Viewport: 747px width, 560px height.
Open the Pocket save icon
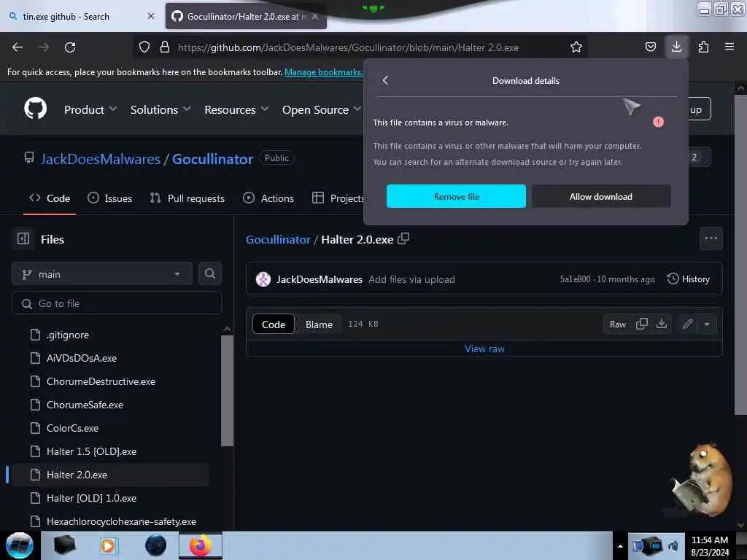pos(650,47)
